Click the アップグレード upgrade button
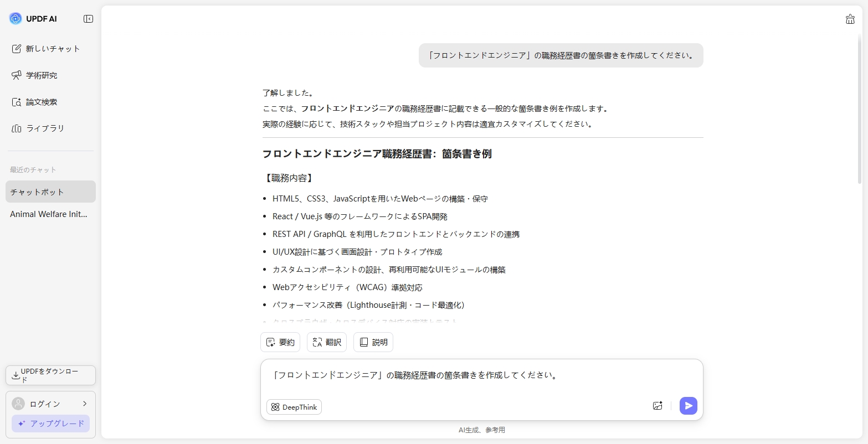This screenshot has height=444, width=868. (x=50, y=424)
